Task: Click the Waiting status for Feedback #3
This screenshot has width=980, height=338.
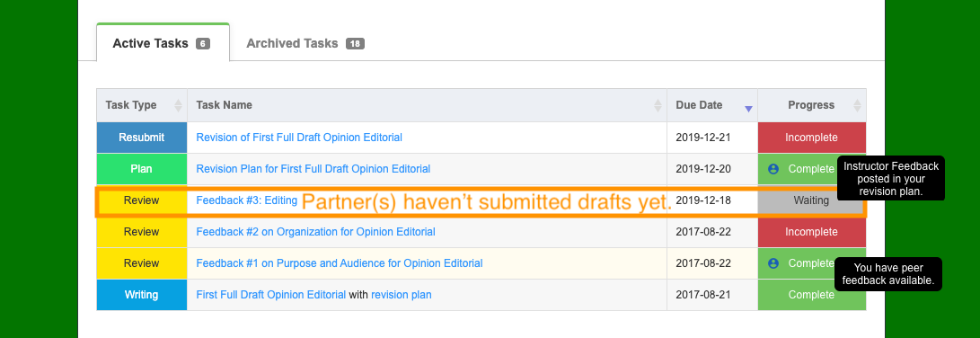Action: (811, 200)
